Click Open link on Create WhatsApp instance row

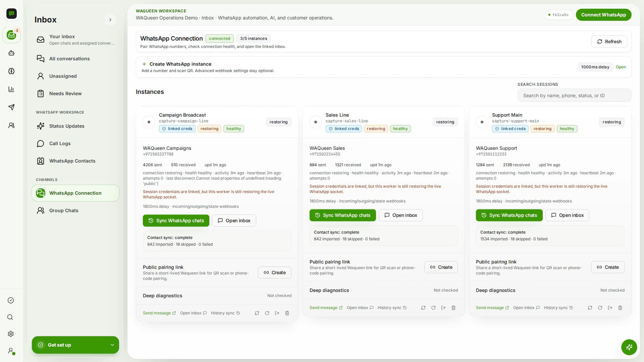[621, 67]
